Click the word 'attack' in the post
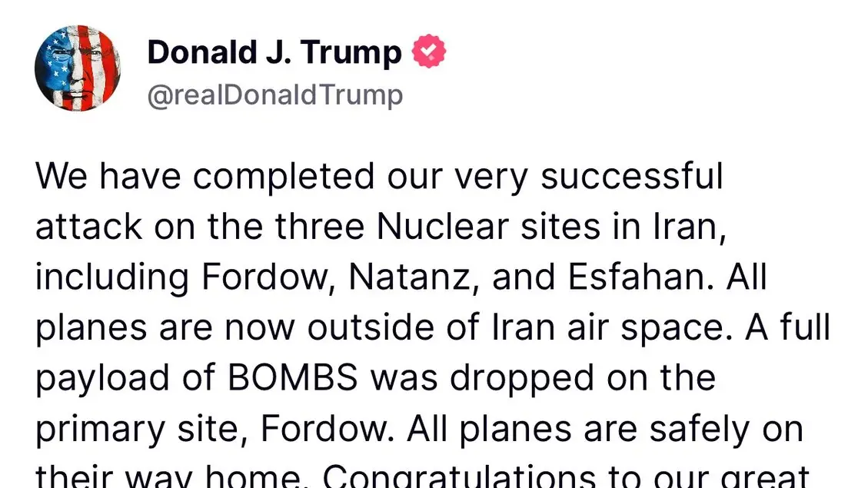The height and width of the screenshot is (488, 868). coord(88,227)
